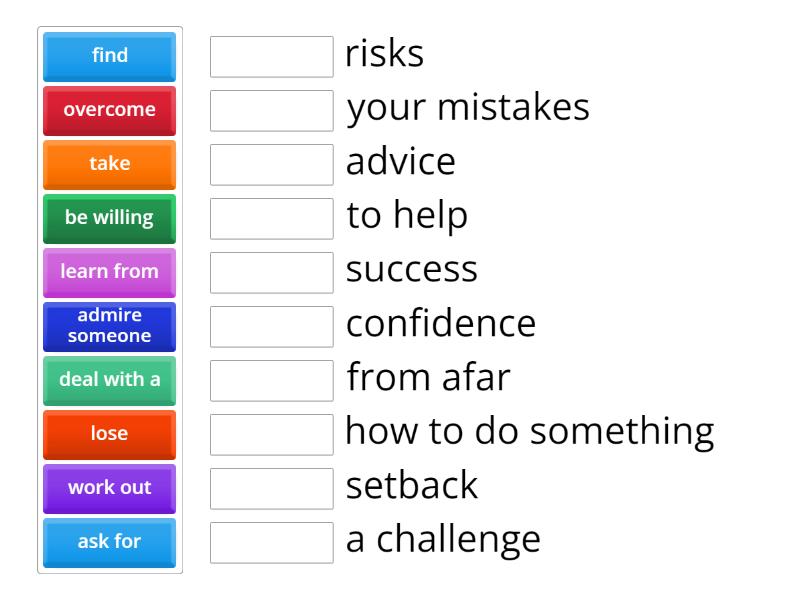Screen dimensions: 800x600
Task: Click the answer box beside 'risks'
Action: click(271, 57)
